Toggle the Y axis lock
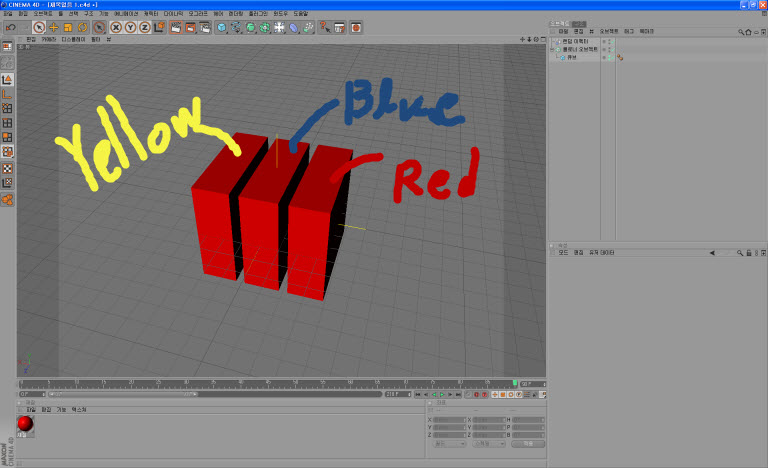 click(x=130, y=28)
